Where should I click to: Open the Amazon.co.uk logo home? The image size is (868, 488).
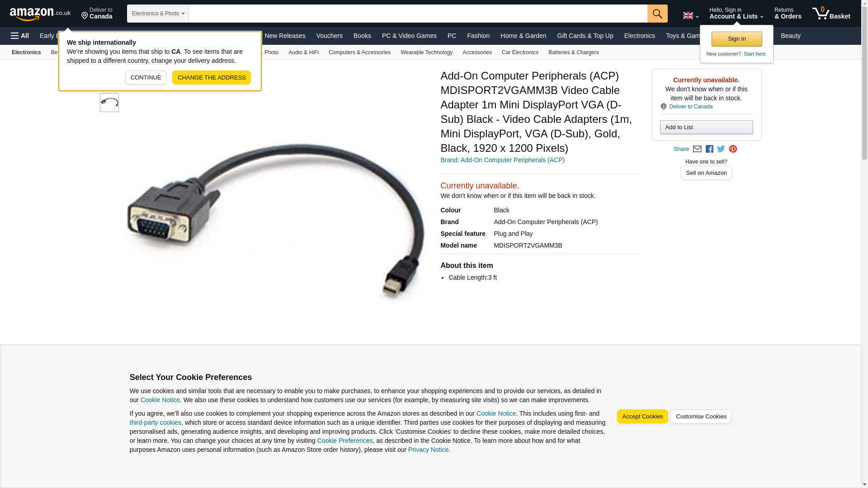click(40, 14)
